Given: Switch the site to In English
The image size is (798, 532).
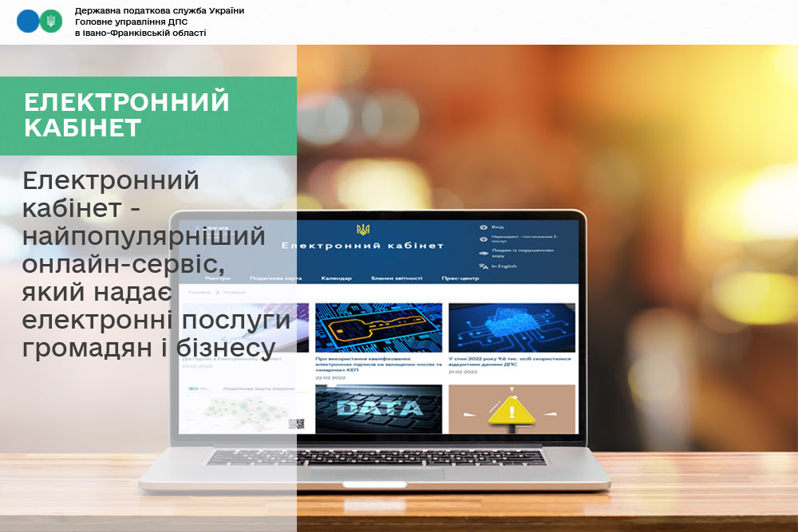Looking at the screenshot, I should pos(505,266).
